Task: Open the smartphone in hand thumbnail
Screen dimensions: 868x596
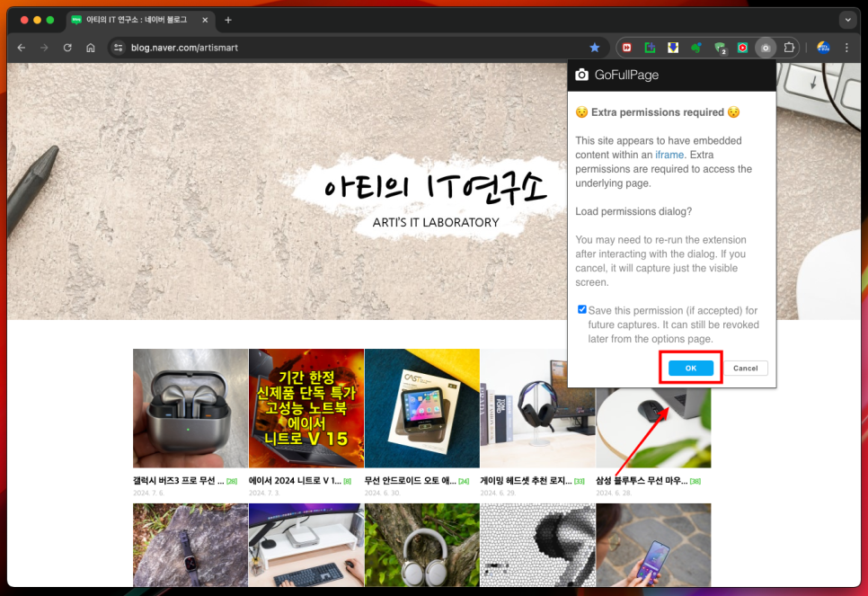Action: (653, 545)
